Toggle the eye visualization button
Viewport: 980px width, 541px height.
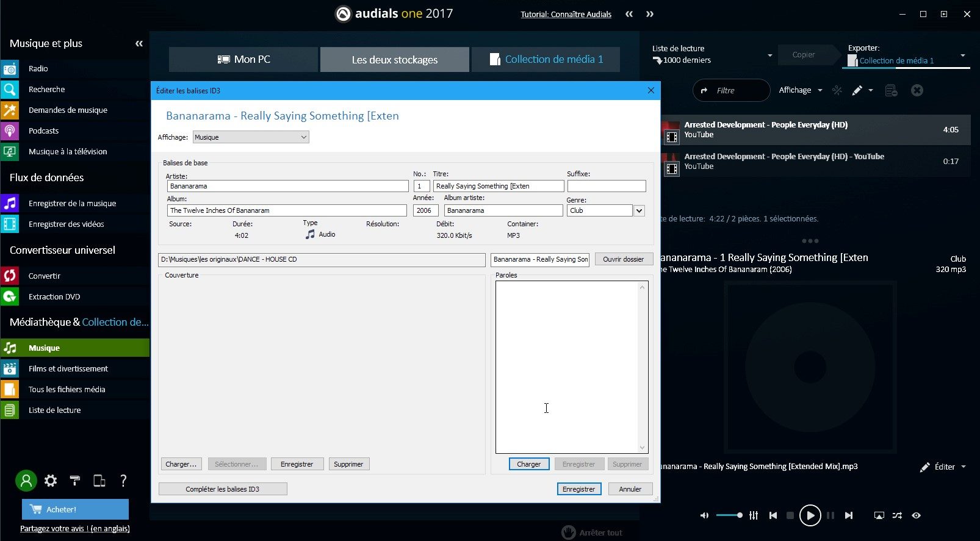point(916,515)
